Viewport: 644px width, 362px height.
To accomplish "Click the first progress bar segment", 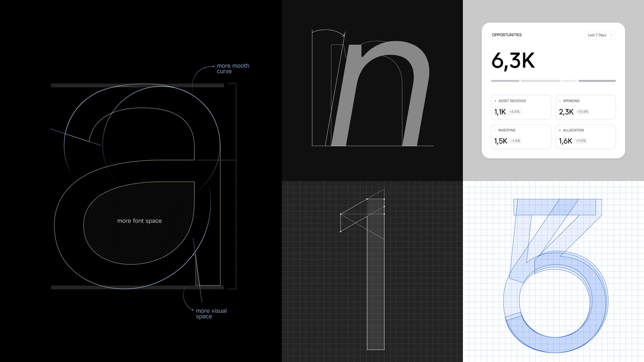I will (x=505, y=81).
